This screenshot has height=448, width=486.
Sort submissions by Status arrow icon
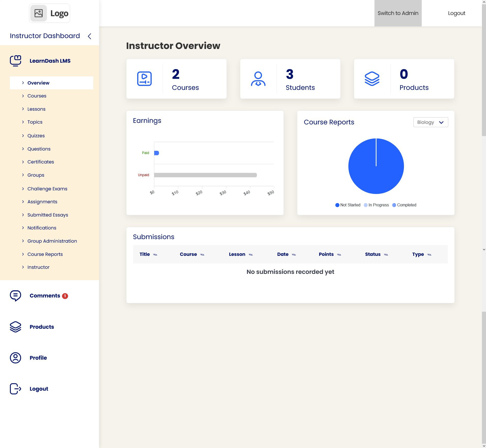pyautogui.click(x=386, y=255)
